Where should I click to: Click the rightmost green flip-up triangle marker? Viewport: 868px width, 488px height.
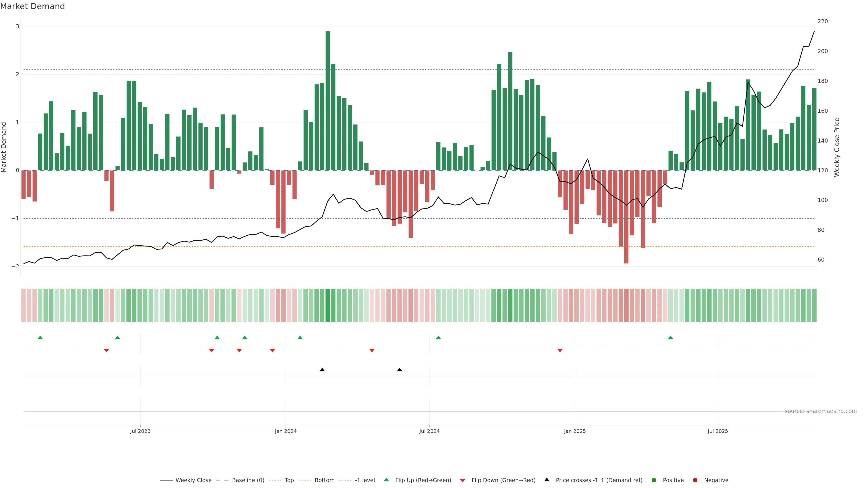[670, 338]
